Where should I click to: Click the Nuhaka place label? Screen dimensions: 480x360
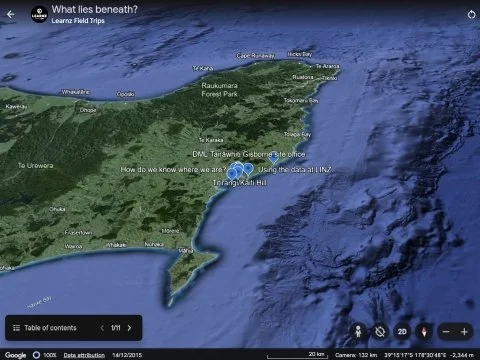tap(154, 244)
